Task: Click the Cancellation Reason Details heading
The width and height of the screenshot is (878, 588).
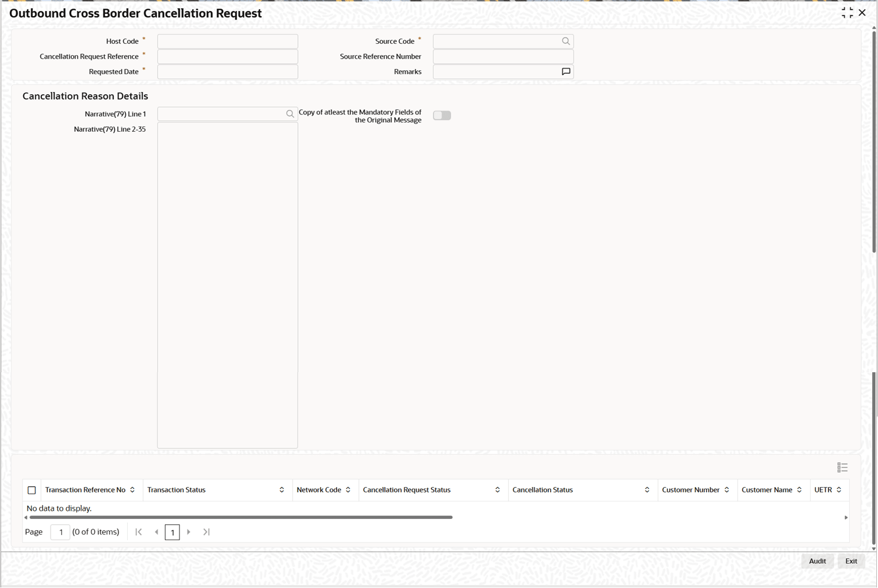Action: [x=85, y=96]
